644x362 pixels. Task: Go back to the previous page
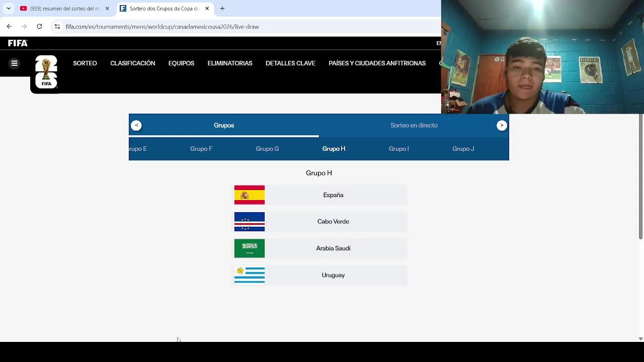coord(9,26)
